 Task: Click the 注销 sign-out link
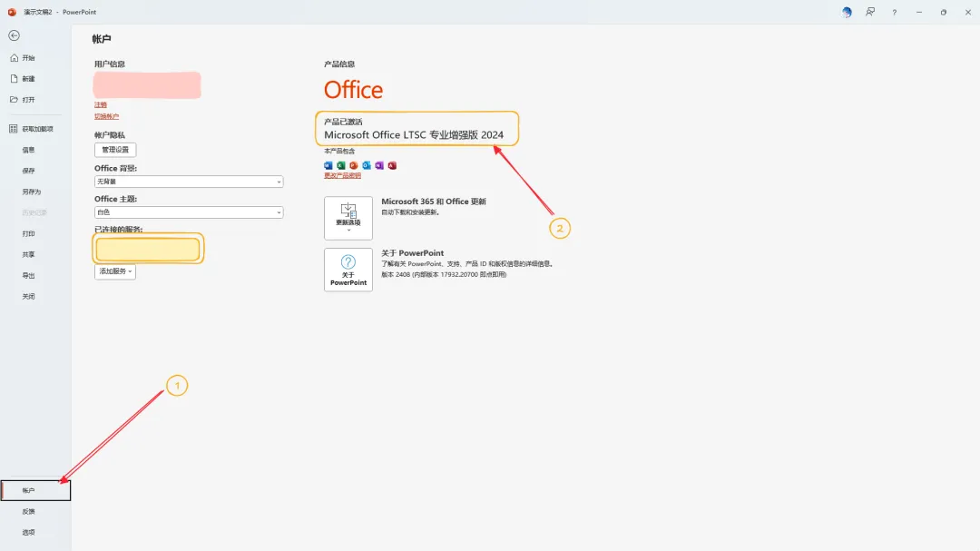(x=101, y=105)
